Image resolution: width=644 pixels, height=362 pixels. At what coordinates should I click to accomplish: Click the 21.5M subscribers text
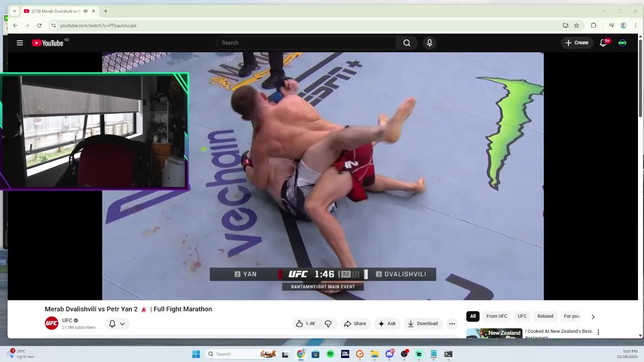[x=78, y=327]
